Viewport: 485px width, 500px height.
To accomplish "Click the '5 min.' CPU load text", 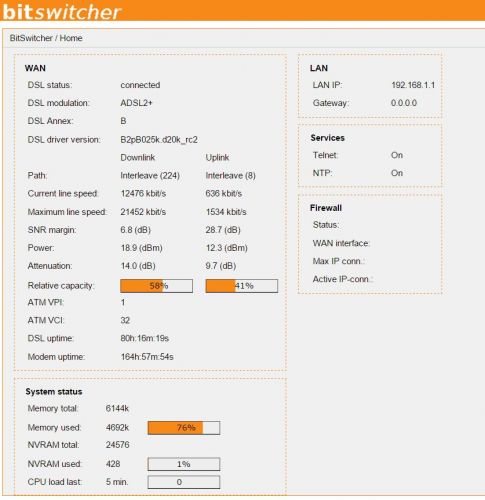I will [117, 482].
